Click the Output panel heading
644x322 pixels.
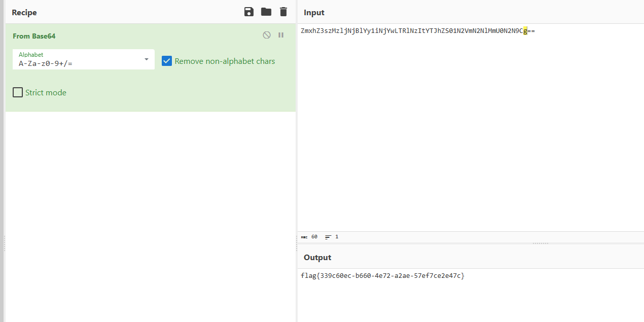(x=317, y=257)
